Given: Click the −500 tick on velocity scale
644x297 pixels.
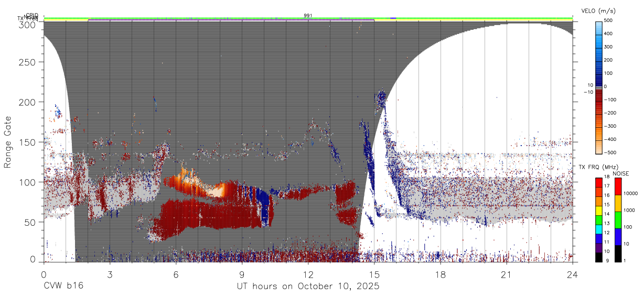Looking at the screenshot, I should [611, 152].
